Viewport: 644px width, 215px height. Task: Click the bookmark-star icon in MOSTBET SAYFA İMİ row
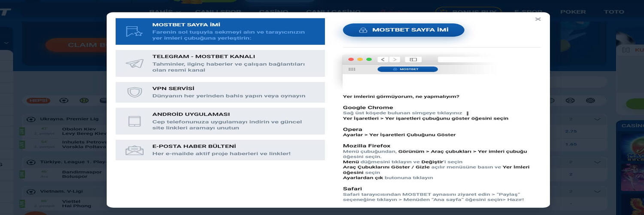pos(134,31)
